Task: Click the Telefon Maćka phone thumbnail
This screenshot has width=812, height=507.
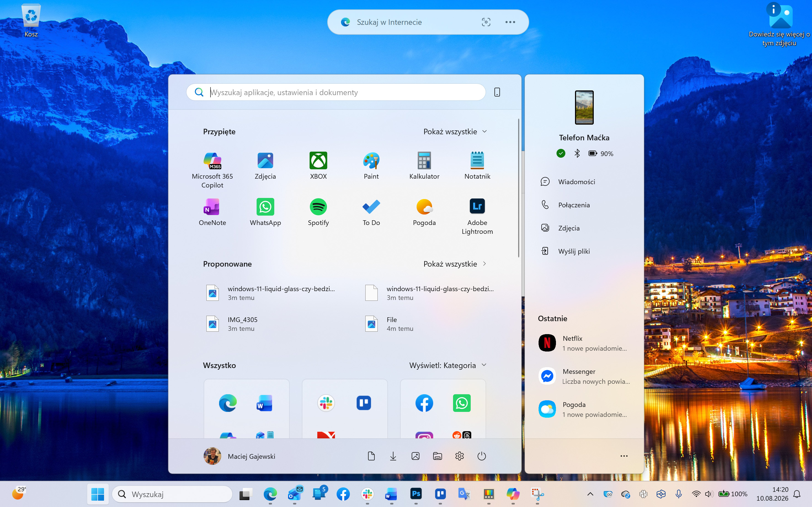Action: (x=584, y=108)
